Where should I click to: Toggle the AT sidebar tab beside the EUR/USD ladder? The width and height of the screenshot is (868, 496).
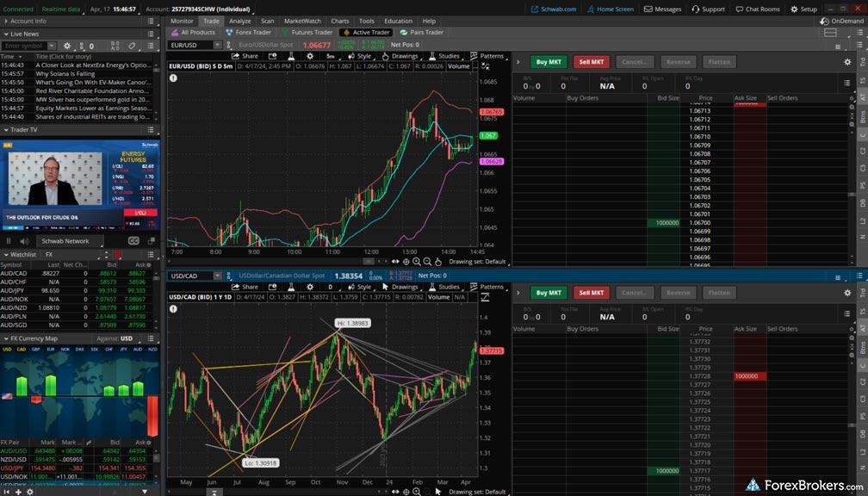(x=863, y=98)
